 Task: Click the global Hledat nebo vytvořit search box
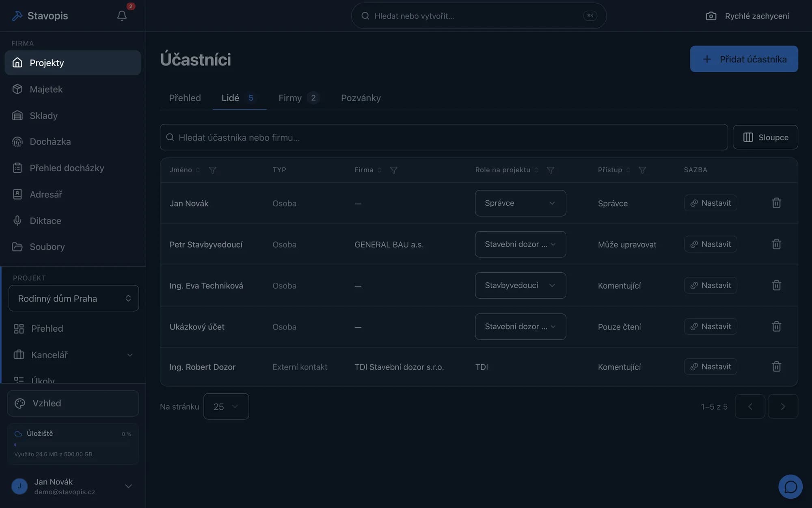pos(479,16)
